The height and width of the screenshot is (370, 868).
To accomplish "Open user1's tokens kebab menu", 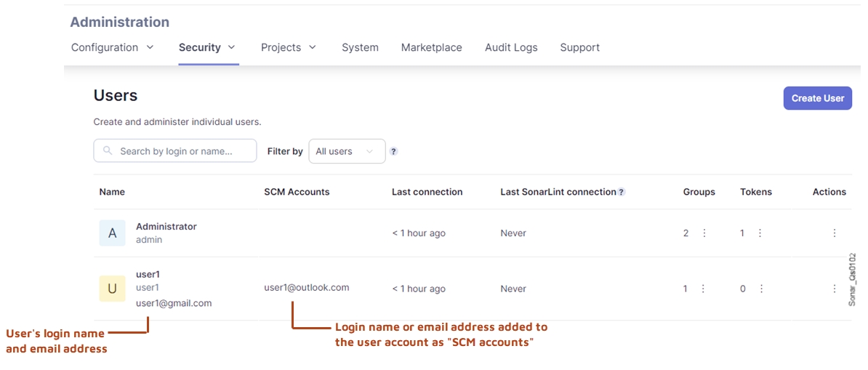I will coord(761,289).
